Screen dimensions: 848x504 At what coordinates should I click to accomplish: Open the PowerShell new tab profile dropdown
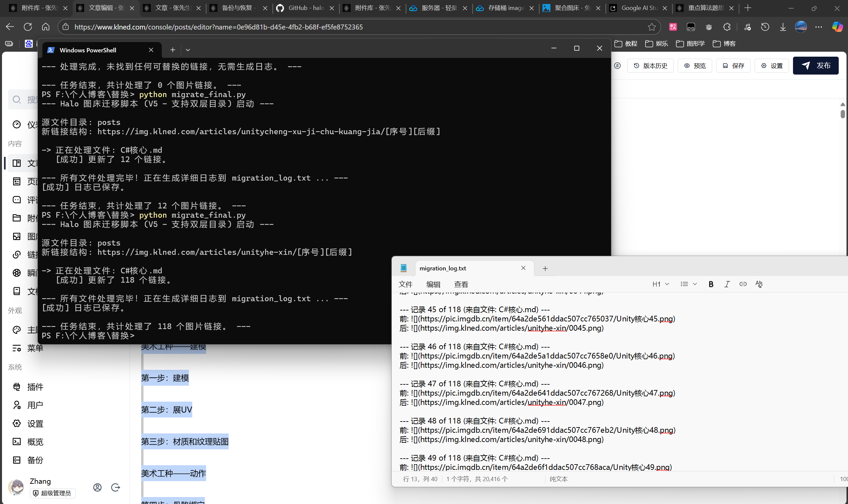tap(188, 50)
